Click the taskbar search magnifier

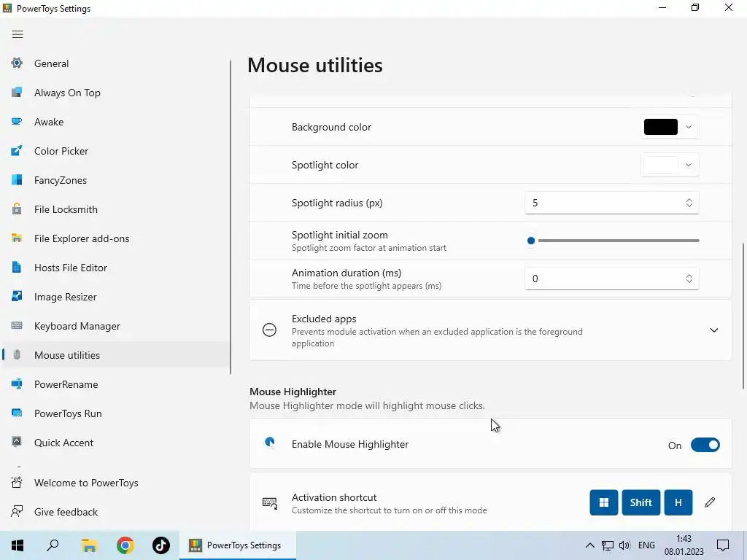(53, 545)
